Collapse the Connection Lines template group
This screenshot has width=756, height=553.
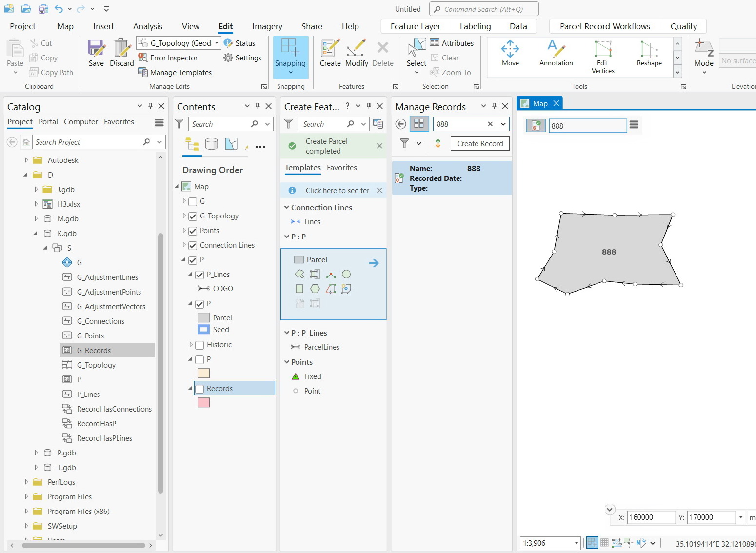[x=287, y=207]
